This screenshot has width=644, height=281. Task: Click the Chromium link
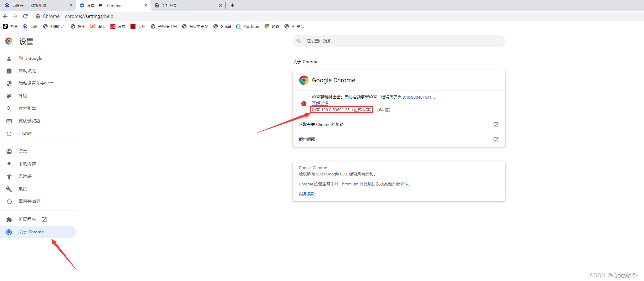pos(349,184)
